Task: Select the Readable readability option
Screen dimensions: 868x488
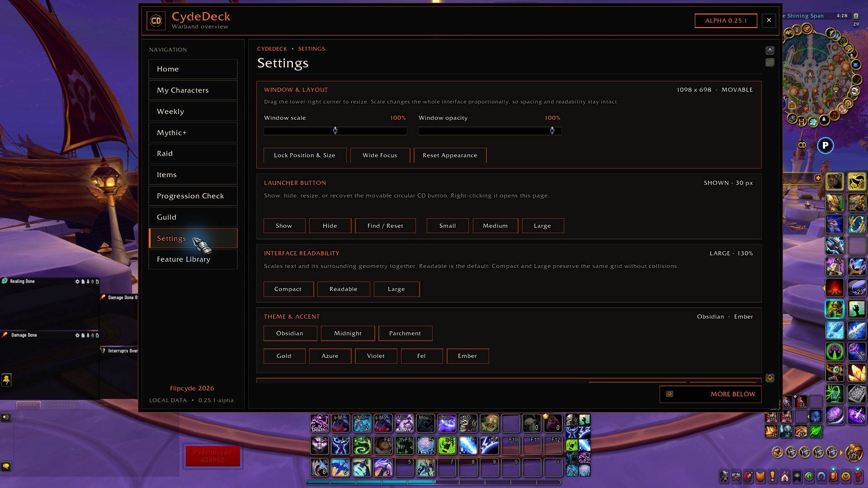Action: (344, 289)
